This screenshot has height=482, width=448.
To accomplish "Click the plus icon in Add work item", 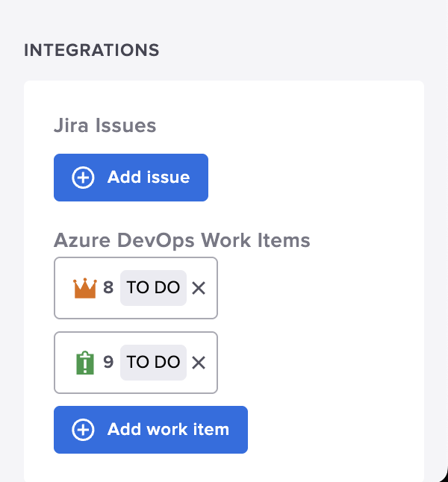I will point(83,430).
